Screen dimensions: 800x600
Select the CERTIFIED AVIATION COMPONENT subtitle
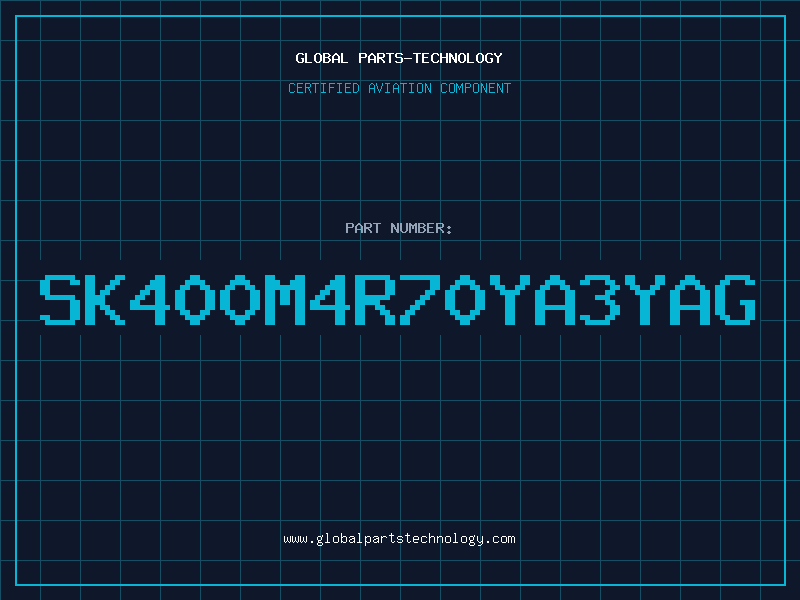pos(399,88)
